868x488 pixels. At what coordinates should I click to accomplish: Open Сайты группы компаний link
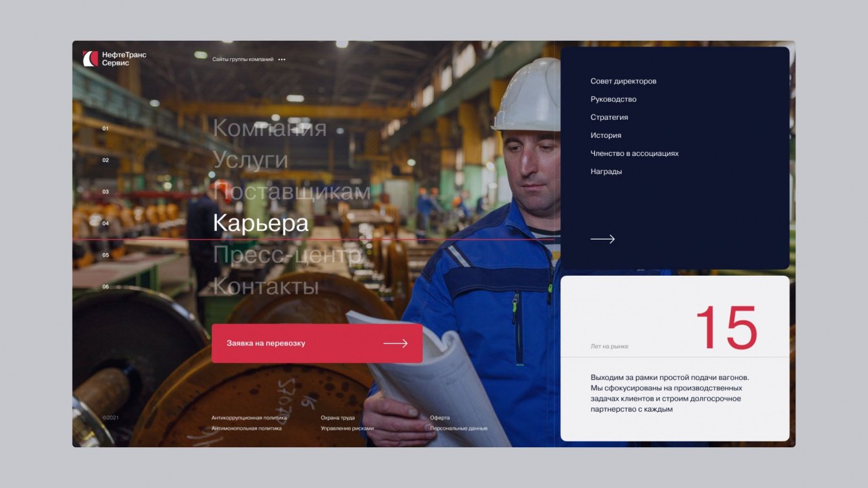(243, 60)
